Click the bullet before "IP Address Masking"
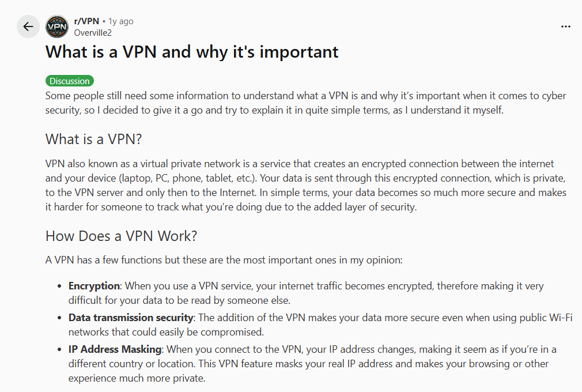Screen dimensions: 582x392 pyautogui.click(x=61, y=350)
